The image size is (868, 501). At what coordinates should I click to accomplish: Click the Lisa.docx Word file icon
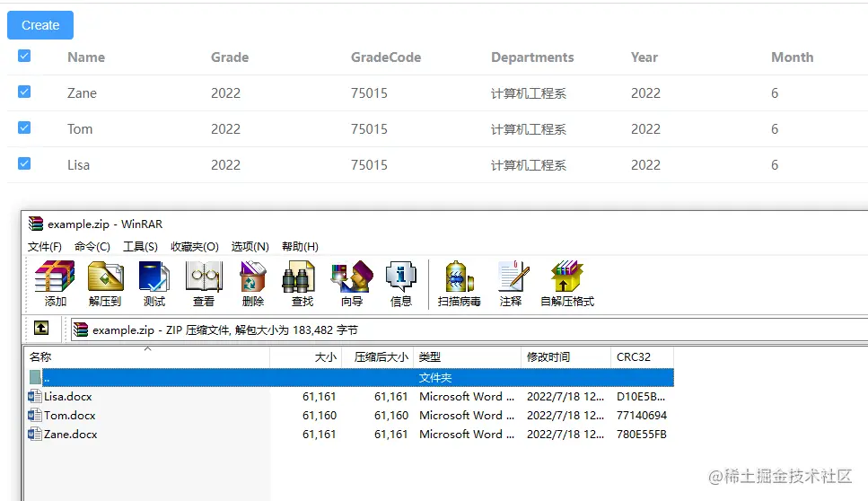[x=35, y=396]
